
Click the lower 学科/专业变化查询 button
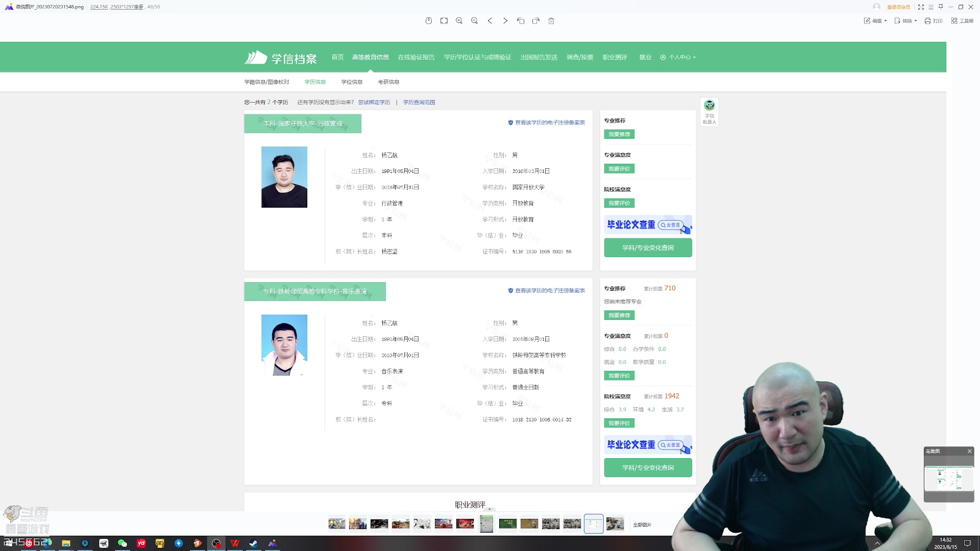[x=648, y=467]
